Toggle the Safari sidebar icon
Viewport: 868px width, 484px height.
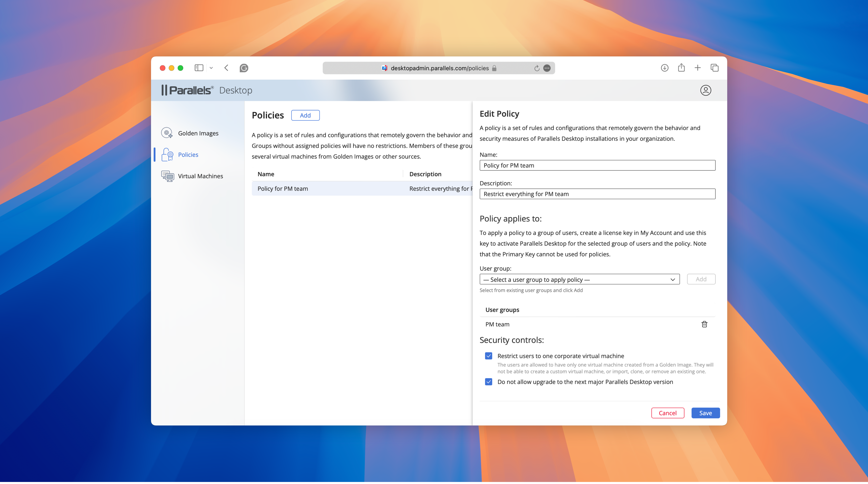[199, 68]
